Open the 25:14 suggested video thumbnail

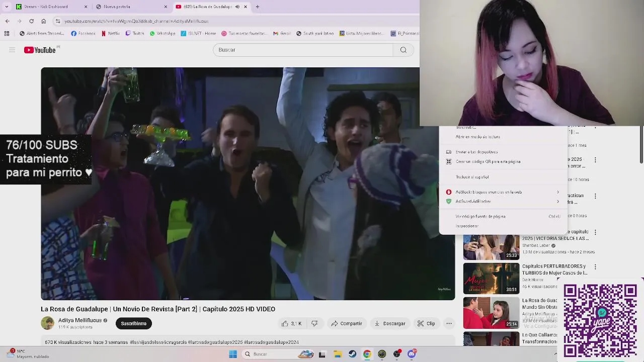tap(491, 313)
